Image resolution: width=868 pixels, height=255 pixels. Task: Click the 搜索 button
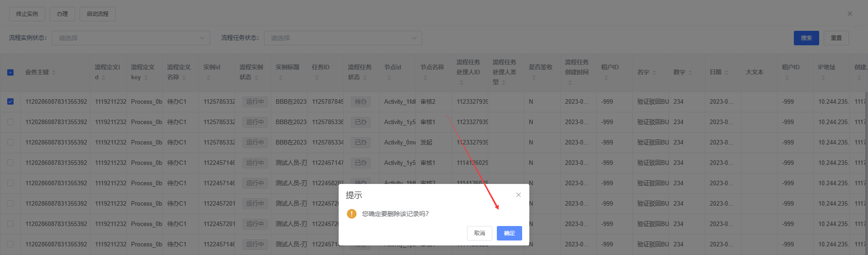pos(806,38)
